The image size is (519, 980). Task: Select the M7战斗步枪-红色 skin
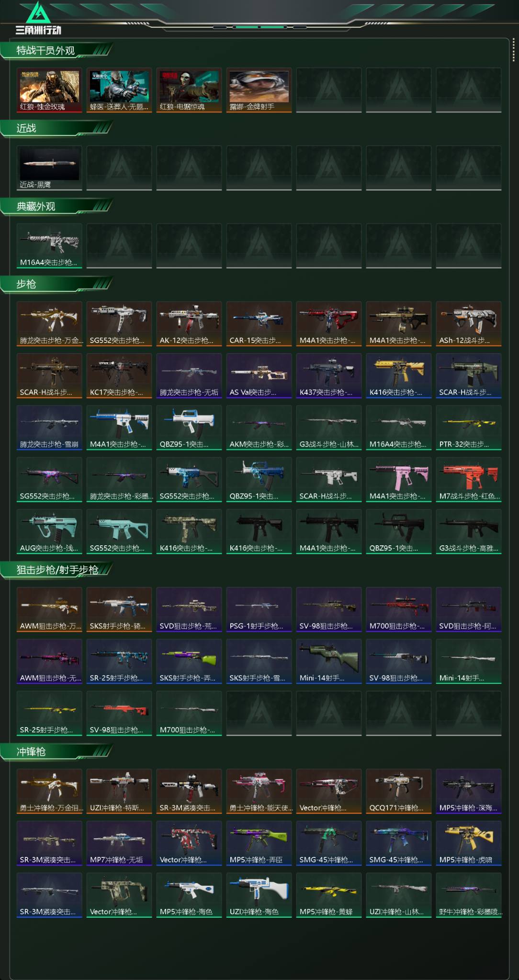pyautogui.click(x=469, y=480)
